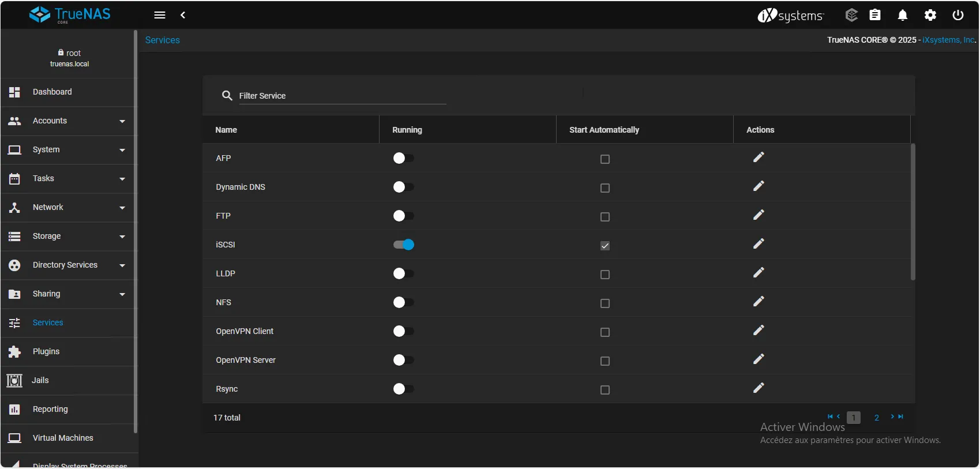Viewport: 980px width, 469px height.
Task: Click the Filter Service search field
Action: point(342,96)
